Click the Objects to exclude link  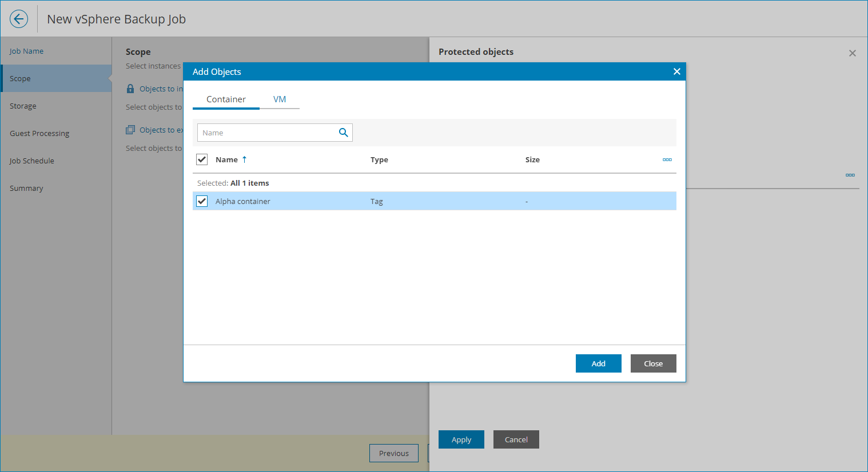click(x=161, y=130)
